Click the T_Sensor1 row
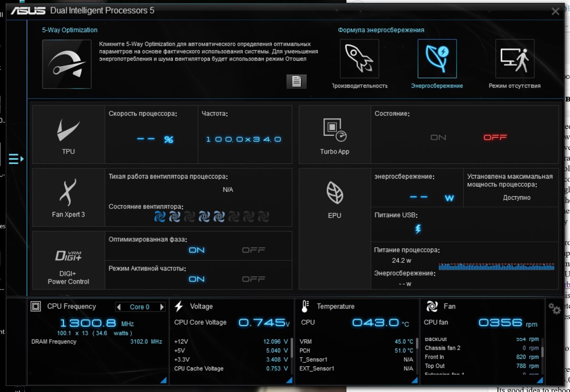The image size is (570, 392). coord(356,360)
